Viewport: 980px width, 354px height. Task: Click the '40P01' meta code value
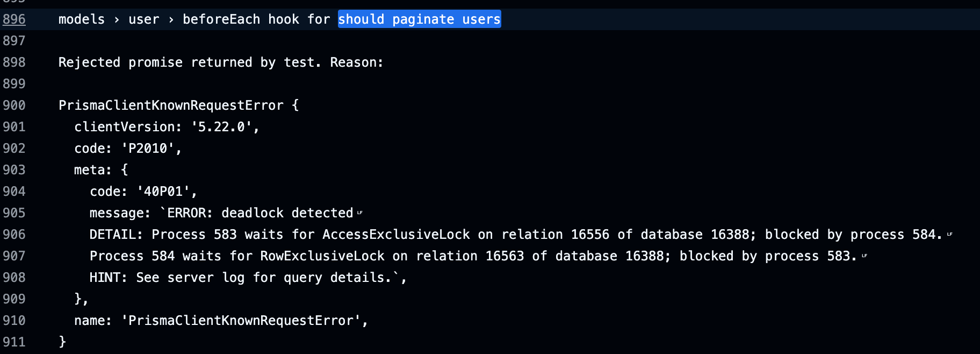[x=163, y=192]
